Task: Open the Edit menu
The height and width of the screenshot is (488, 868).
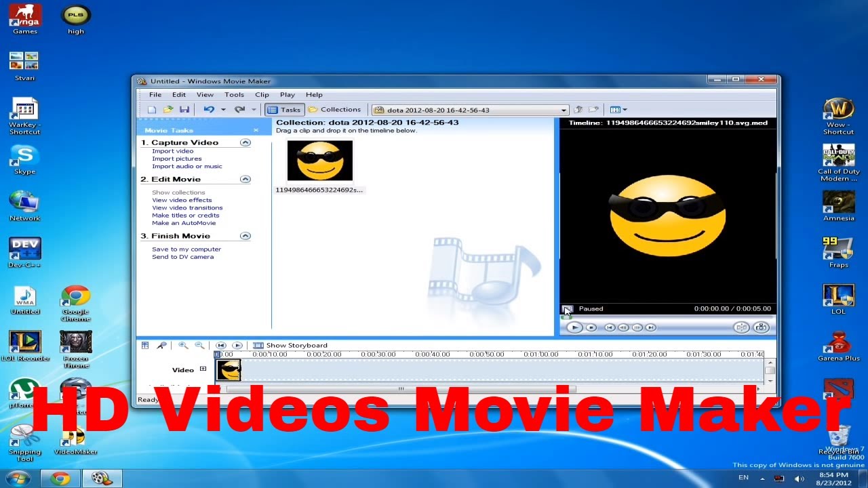Action: click(x=178, y=95)
